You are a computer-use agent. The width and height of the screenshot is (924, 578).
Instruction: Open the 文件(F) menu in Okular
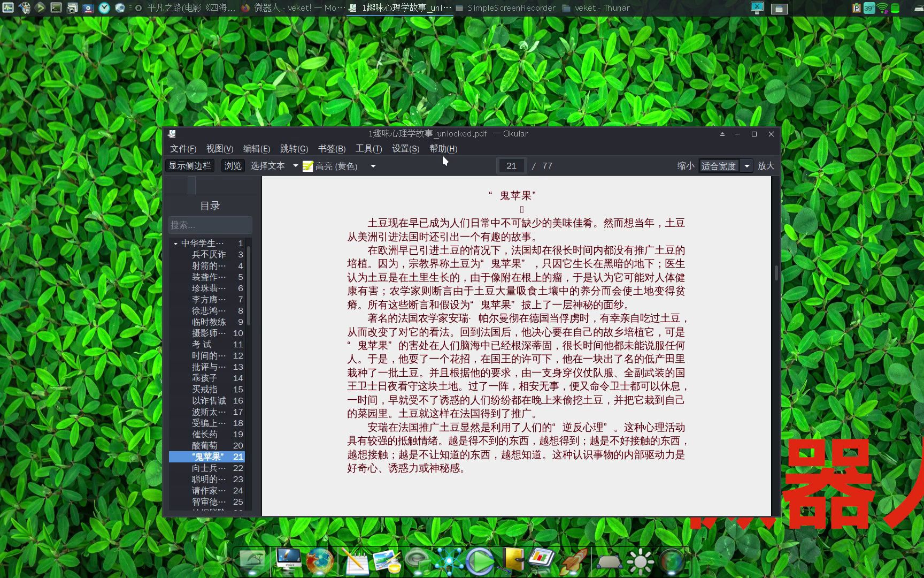183,149
